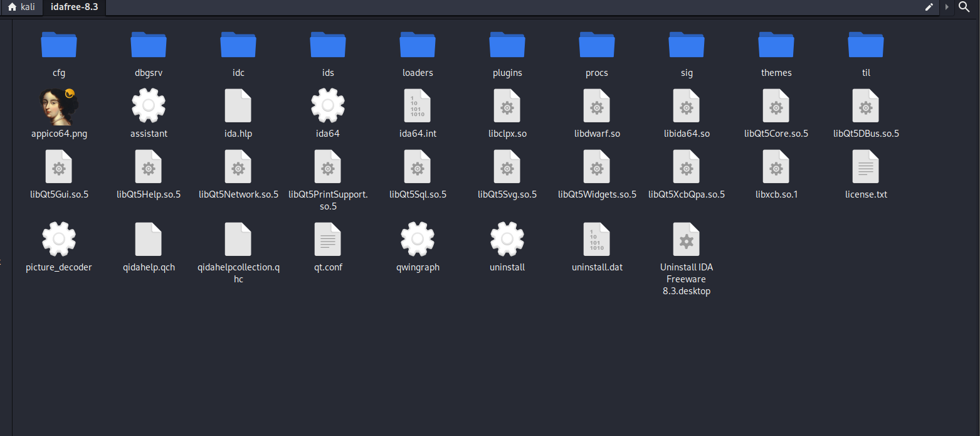980x436 pixels.
Task: Open the plugins folder
Action: pos(507,46)
